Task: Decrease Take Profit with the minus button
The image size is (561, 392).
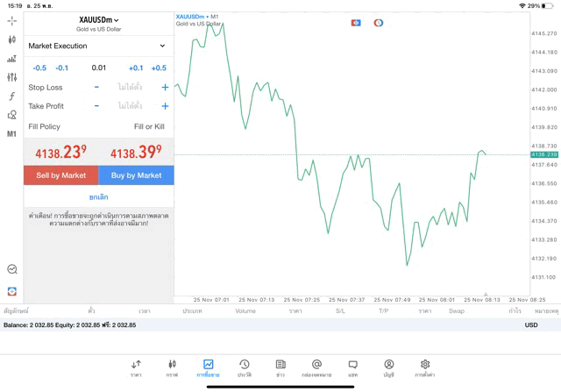Action: click(96, 106)
